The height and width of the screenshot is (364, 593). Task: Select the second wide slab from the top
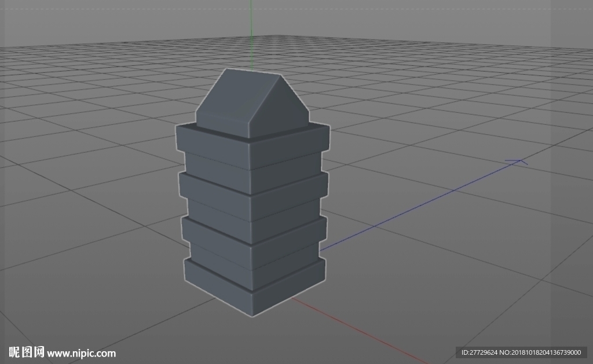252,191
